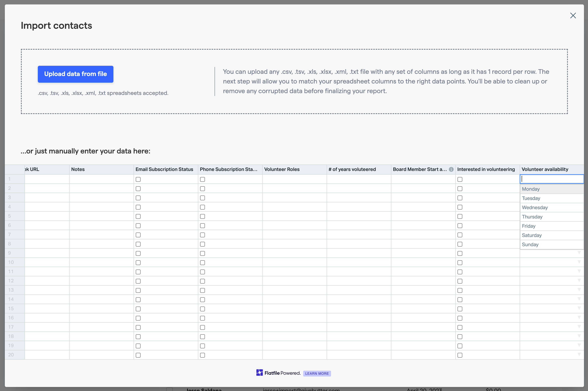Check Interested in volunteering in row 20
This screenshot has width=588, height=391.
tap(460, 355)
